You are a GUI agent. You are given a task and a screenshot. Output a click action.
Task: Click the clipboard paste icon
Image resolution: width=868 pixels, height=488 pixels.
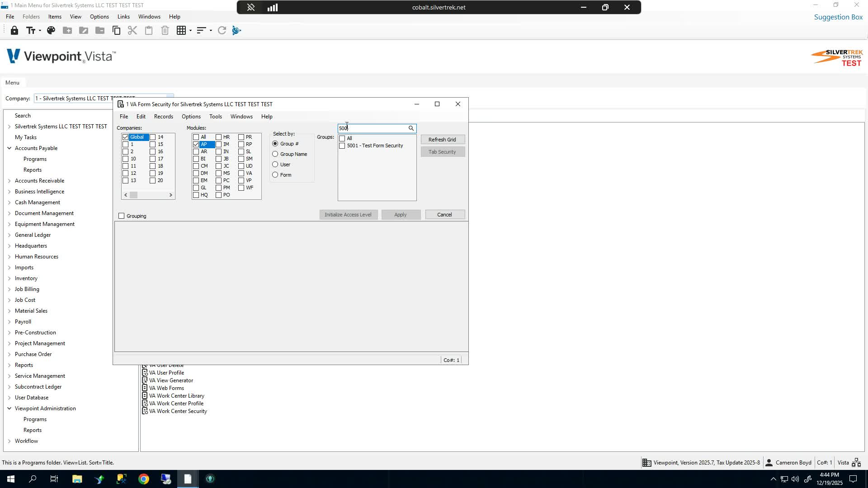149,30
